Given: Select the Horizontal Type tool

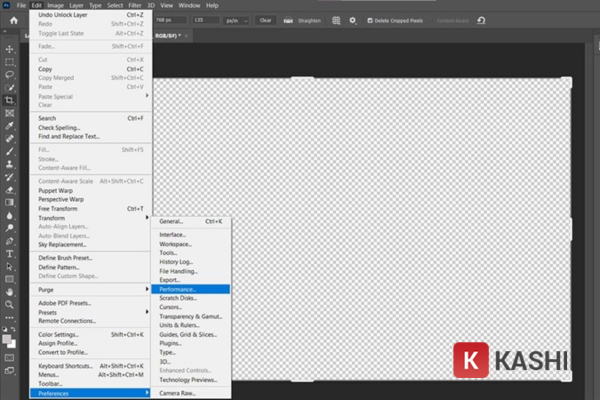Looking at the screenshot, I should [10, 254].
